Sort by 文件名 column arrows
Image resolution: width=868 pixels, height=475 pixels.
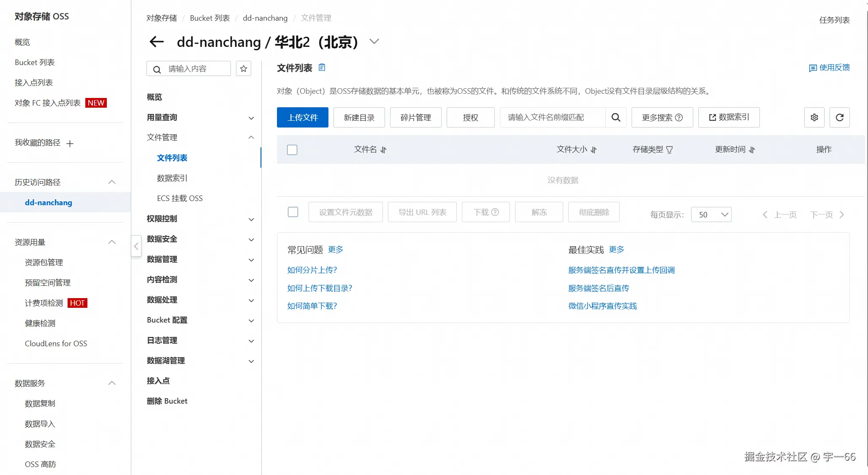[x=383, y=150]
